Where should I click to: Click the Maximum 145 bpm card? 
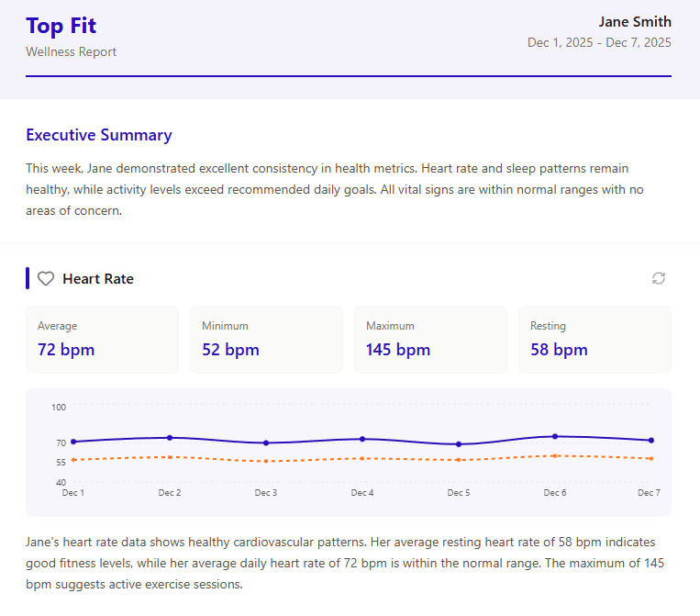(430, 340)
